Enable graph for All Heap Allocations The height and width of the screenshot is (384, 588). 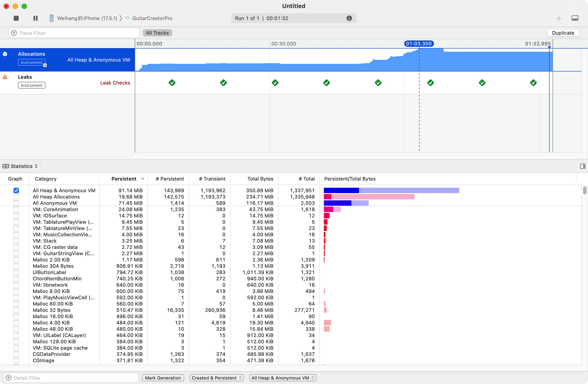point(16,196)
